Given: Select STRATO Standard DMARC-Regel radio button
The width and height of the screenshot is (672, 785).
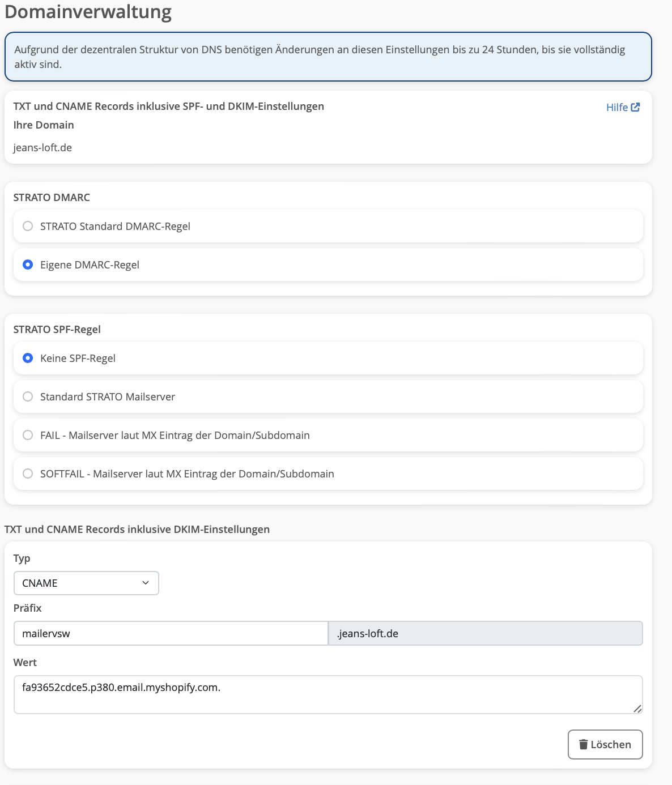Looking at the screenshot, I should point(28,226).
